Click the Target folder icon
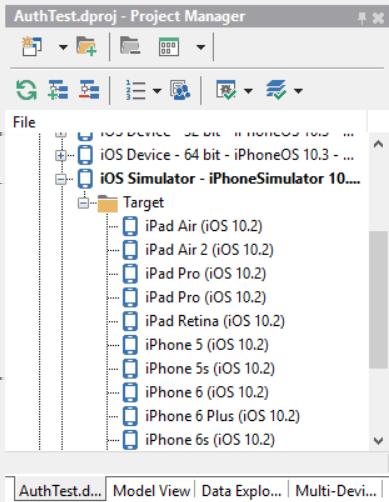Viewport: 389px width, 502px height. click(x=107, y=203)
